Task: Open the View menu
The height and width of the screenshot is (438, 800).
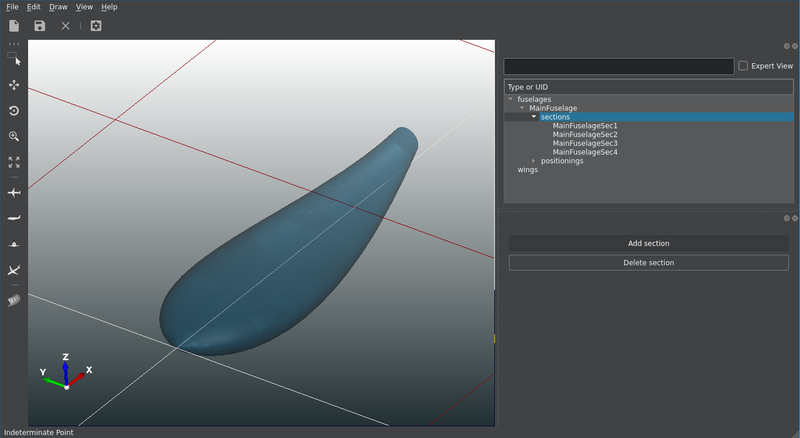Action: (84, 7)
